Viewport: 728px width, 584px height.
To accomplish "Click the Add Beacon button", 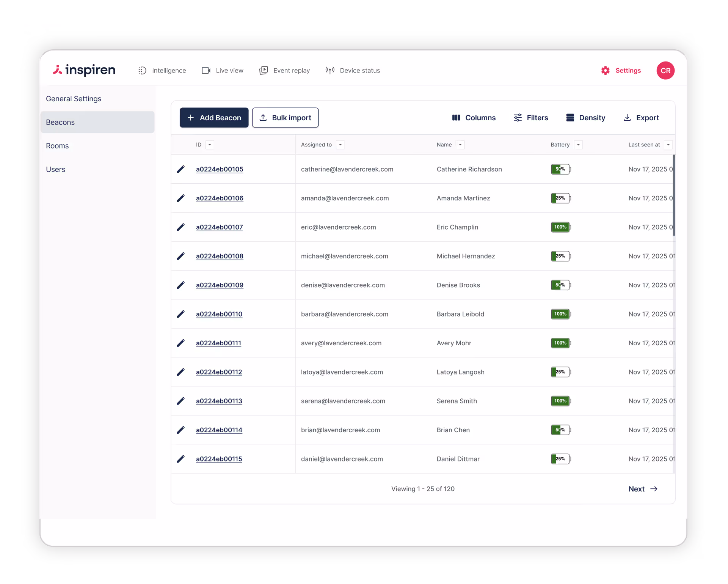I will point(214,118).
